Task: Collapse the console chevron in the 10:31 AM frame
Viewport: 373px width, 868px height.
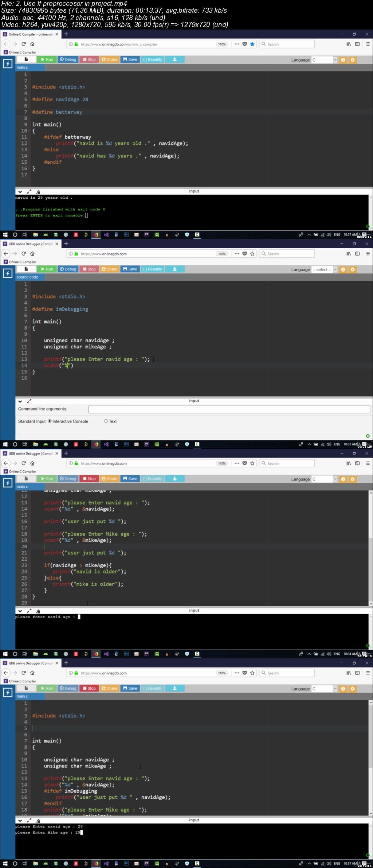Action: pyautogui.click(x=20, y=401)
